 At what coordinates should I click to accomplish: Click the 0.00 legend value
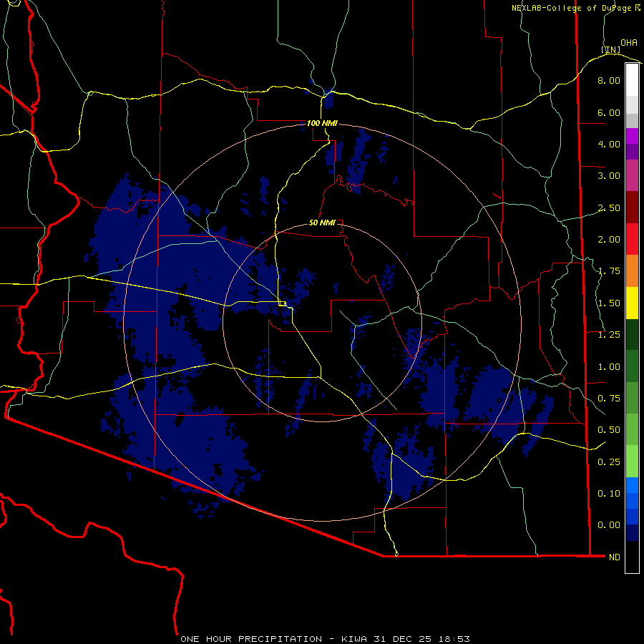tap(609, 525)
